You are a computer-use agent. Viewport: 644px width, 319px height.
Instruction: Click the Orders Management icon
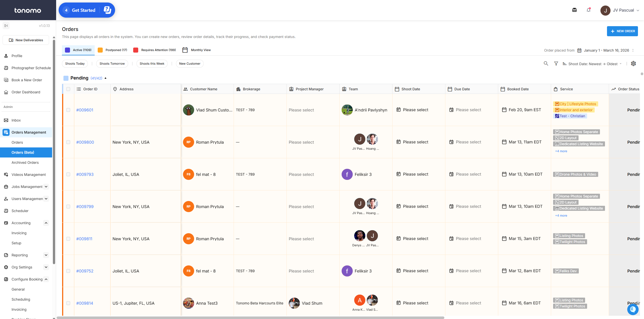coord(6,132)
